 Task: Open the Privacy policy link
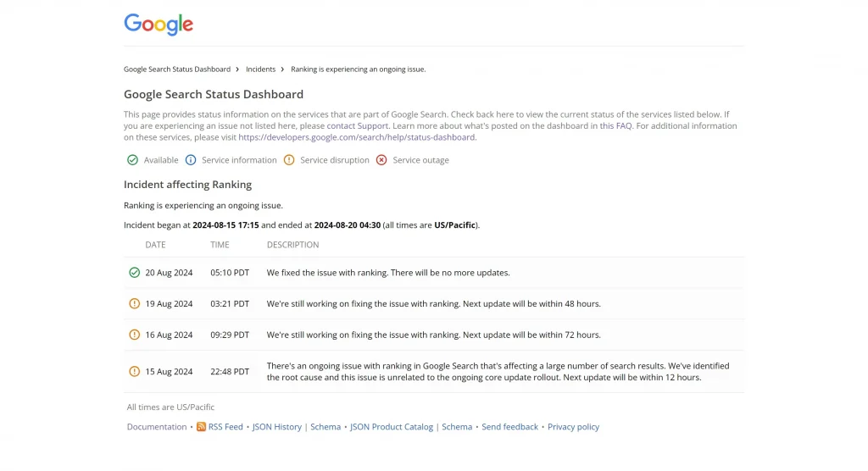(574, 427)
